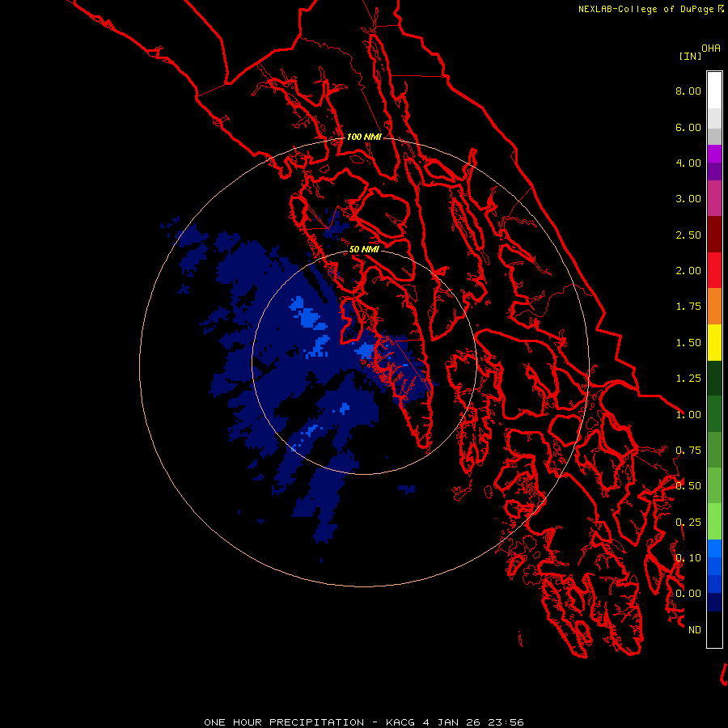Select the 3.00 legend value
The height and width of the screenshot is (728, 728).
(x=688, y=199)
